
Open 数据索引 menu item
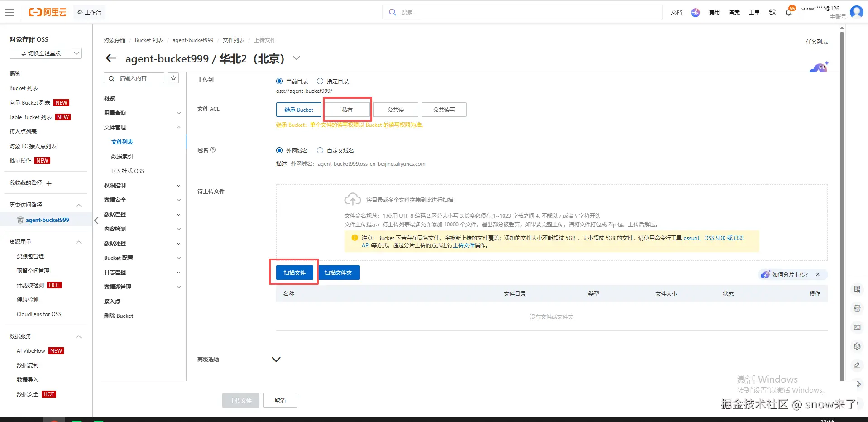pyautogui.click(x=122, y=157)
